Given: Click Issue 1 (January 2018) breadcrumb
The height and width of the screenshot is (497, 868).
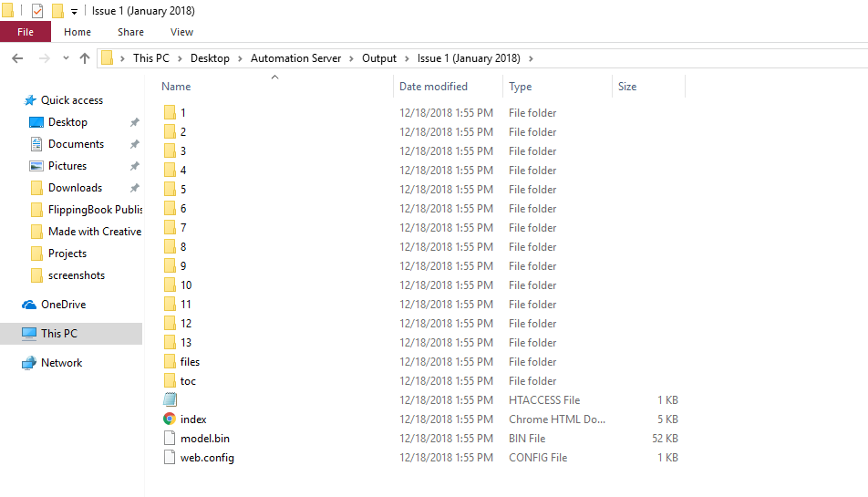Looking at the screenshot, I should [x=469, y=58].
